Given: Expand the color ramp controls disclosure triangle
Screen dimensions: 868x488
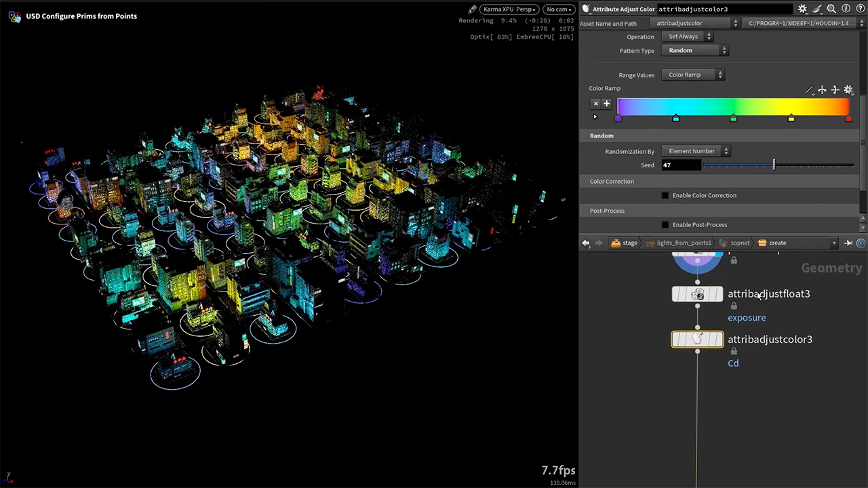Looking at the screenshot, I should (x=595, y=117).
